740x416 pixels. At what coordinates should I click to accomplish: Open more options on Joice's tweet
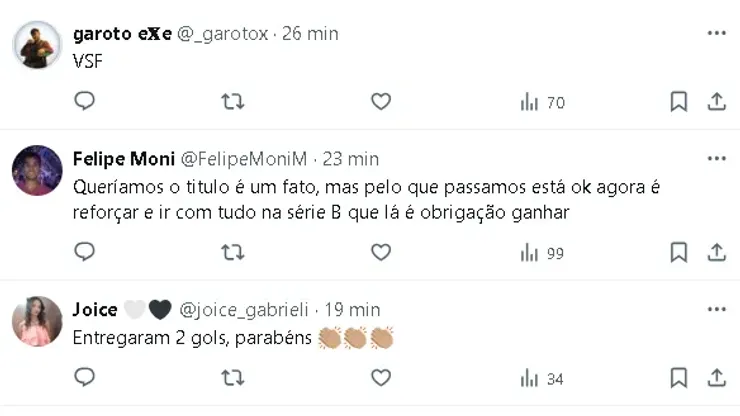716,310
